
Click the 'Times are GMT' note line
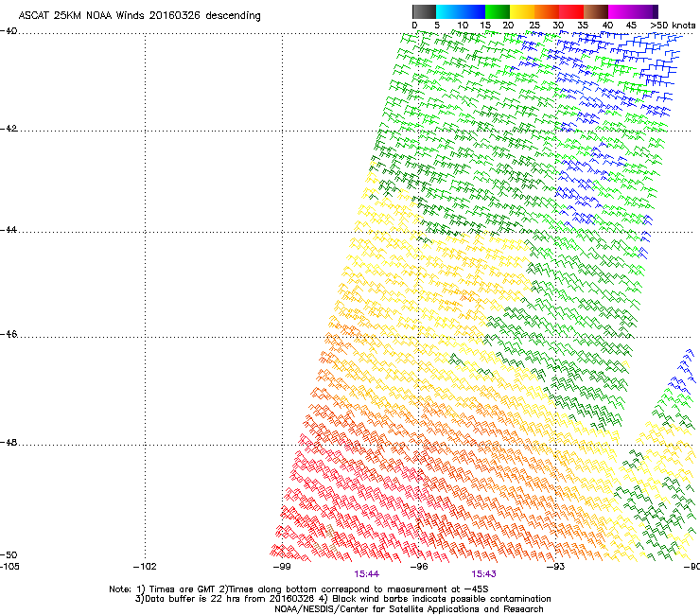[298, 589]
